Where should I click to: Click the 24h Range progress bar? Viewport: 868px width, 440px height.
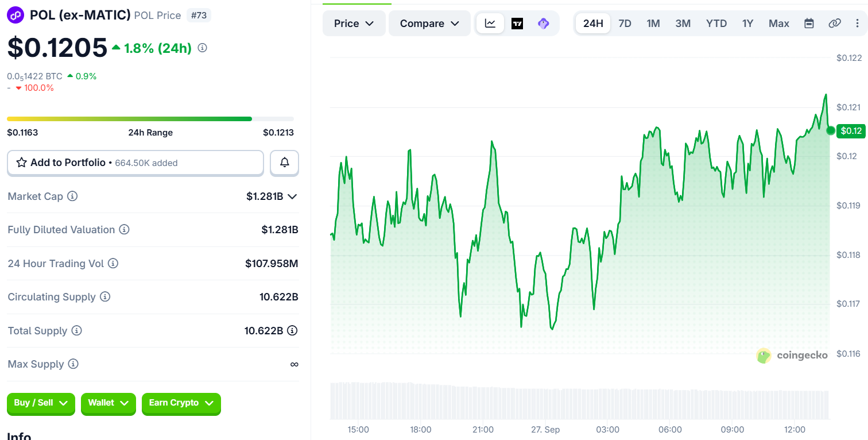[150, 119]
